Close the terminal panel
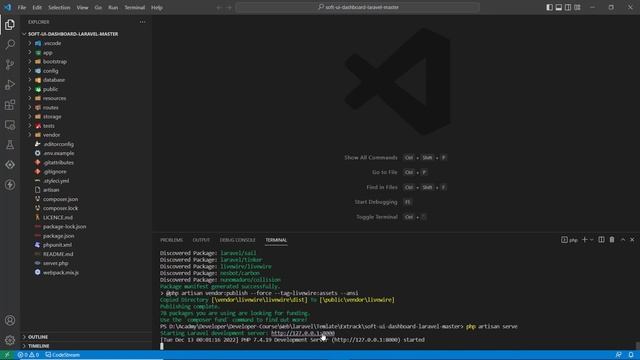Screen dimensions: 640x360 [x=632, y=240]
